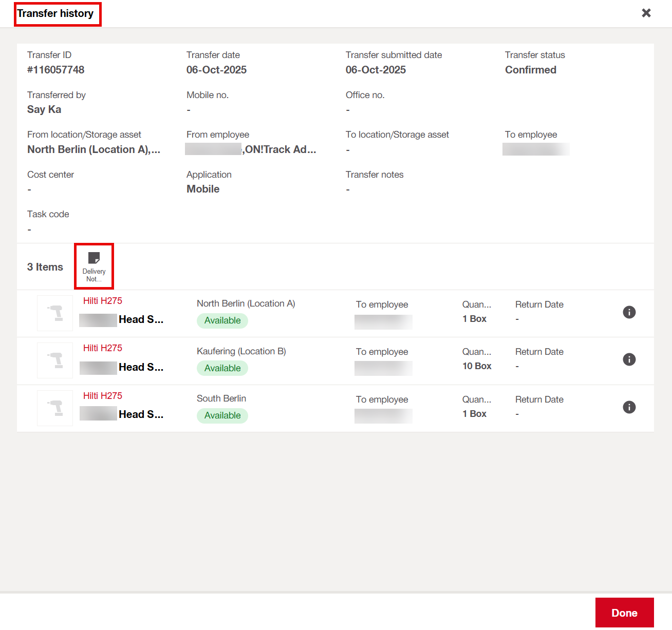Click the Done button

[624, 613]
